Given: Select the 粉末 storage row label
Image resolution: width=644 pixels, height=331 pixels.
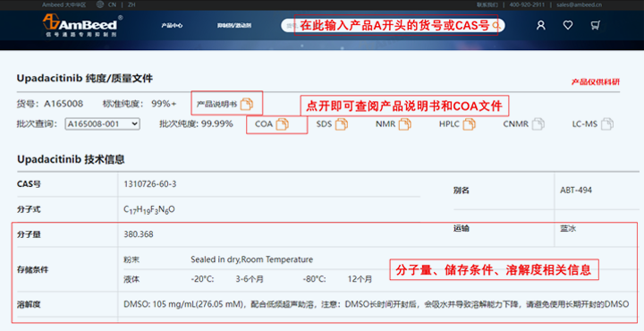Looking at the screenshot, I should (x=131, y=259).
